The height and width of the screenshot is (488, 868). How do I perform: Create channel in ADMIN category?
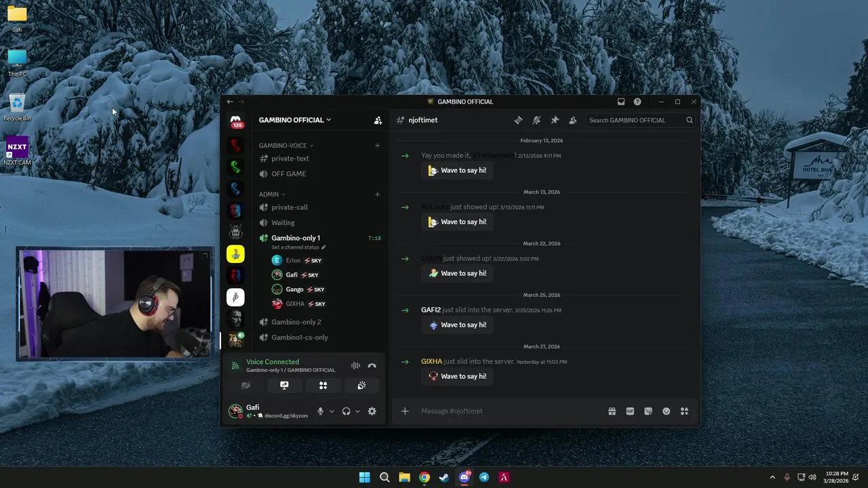coord(378,194)
